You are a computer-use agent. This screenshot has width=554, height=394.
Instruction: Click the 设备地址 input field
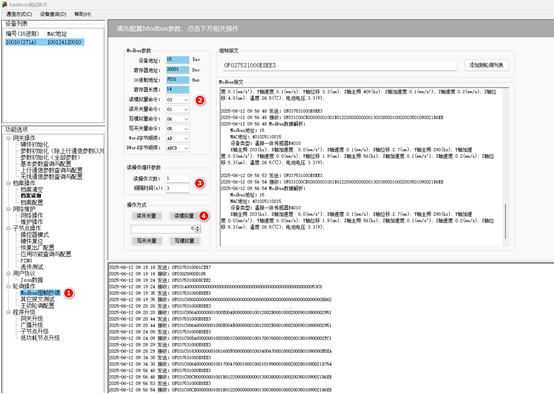178,60
